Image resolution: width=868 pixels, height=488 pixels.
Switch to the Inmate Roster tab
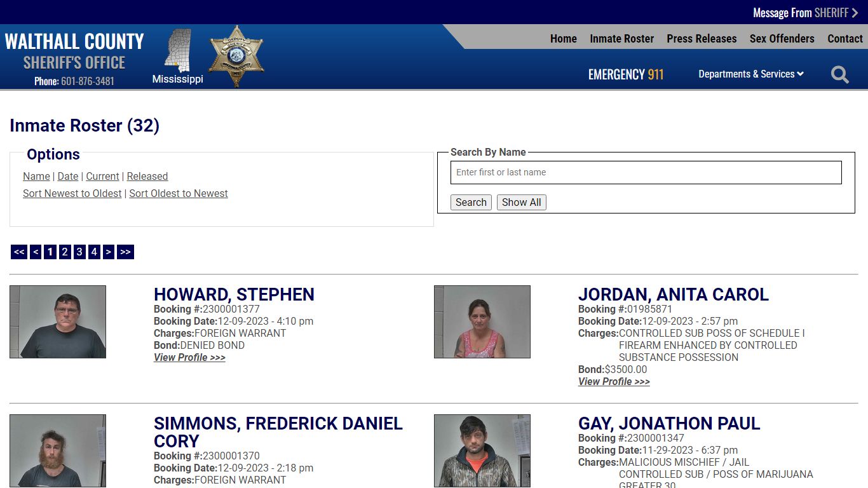621,38
